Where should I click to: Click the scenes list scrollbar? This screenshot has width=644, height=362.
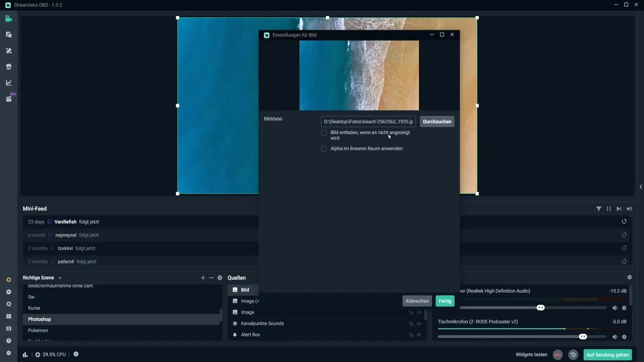(x=221, y=315)
